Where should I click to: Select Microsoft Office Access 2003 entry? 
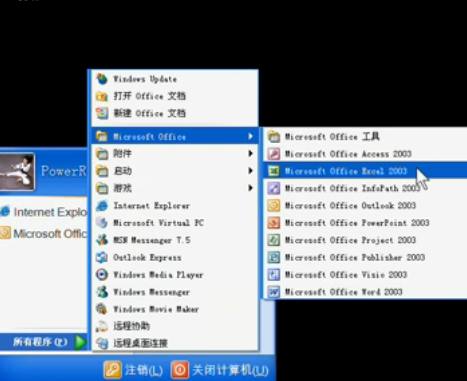[366, 154]
